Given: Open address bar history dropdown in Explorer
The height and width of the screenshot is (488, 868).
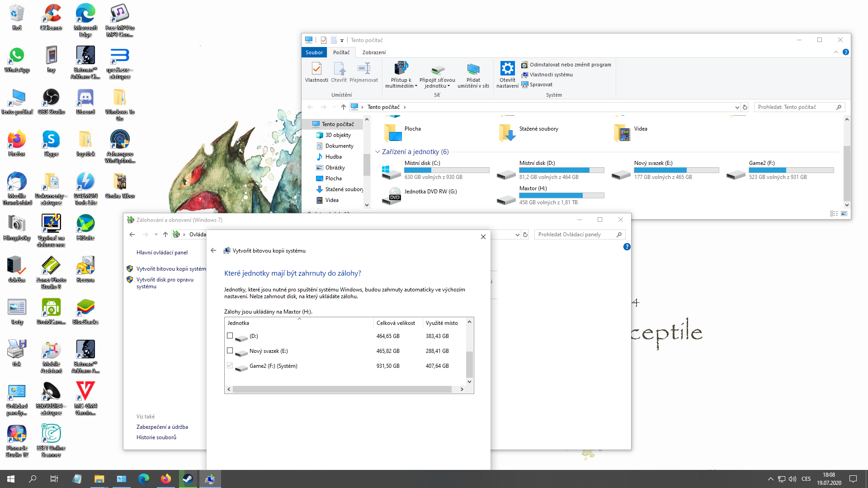Looking at the screenshot, I should (737, 107).
